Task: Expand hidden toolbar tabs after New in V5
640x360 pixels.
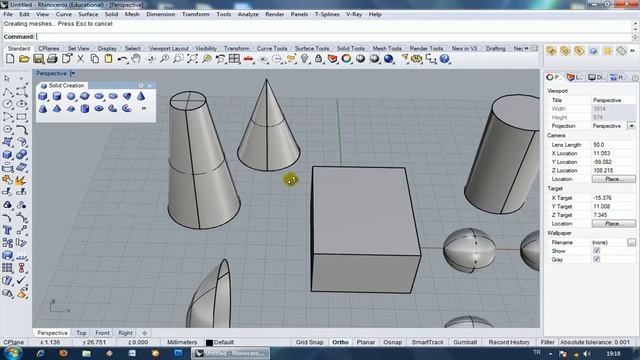Action: point(526,48)
